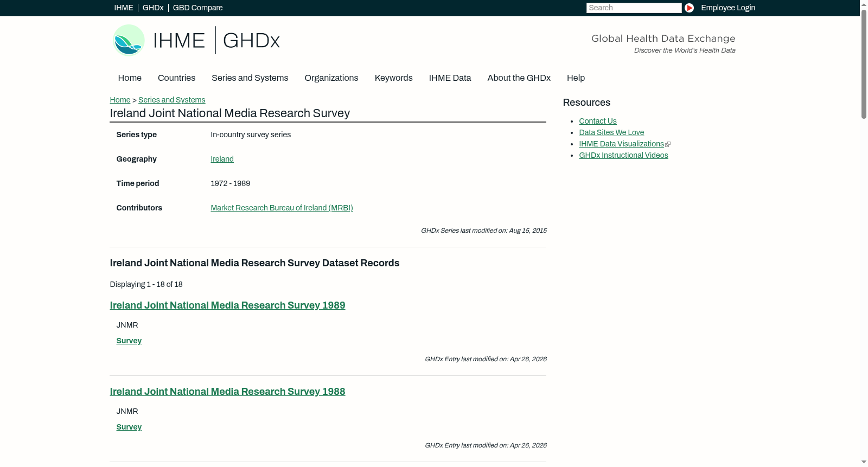This screenshot has width=868, height=467.
Task: Click the page title Ireland Joint National Media Research Survey
Action: (x=229, y=113)
